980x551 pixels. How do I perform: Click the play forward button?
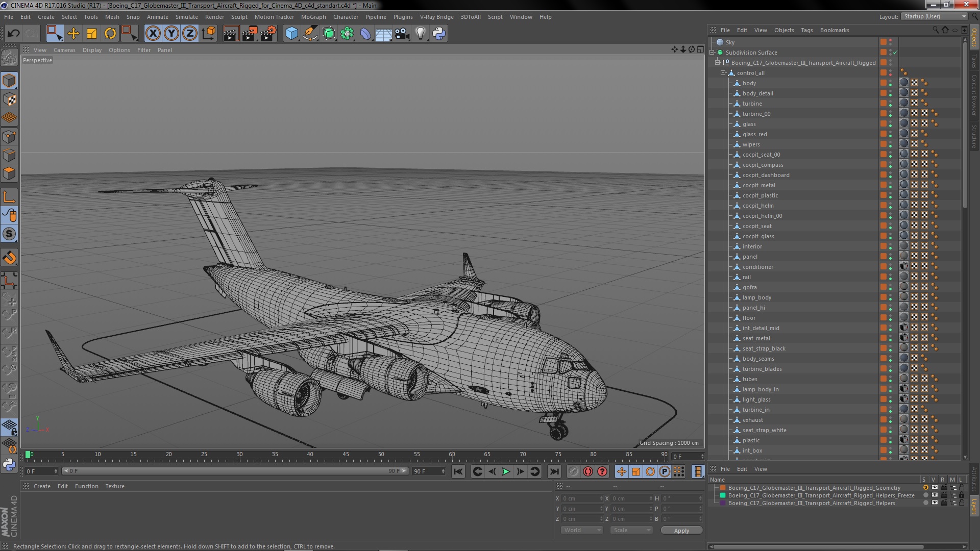(x=506, y=471)
